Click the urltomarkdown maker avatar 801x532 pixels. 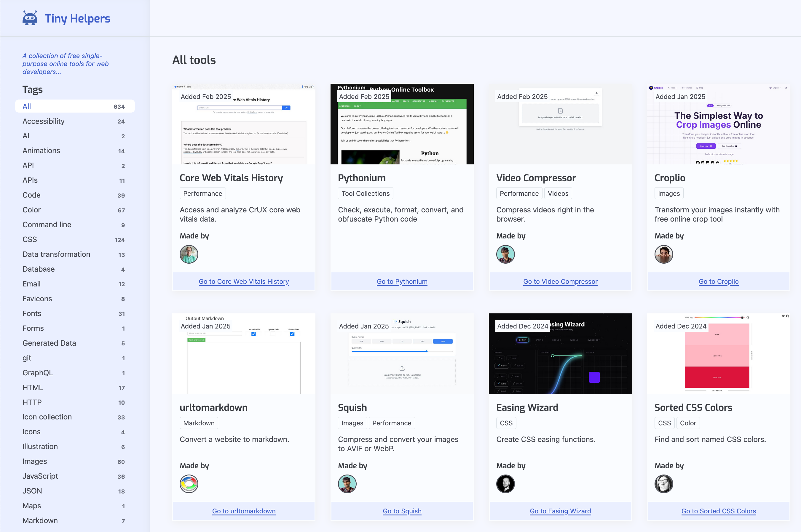point(189,484)
